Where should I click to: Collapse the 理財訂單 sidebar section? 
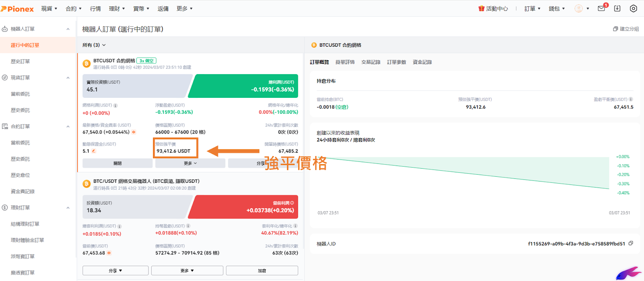tap(68, 208)
